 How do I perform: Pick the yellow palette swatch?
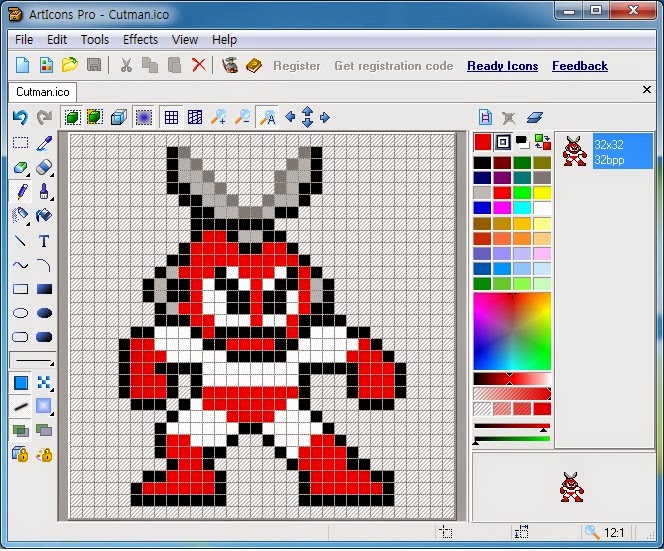point(542,193)
